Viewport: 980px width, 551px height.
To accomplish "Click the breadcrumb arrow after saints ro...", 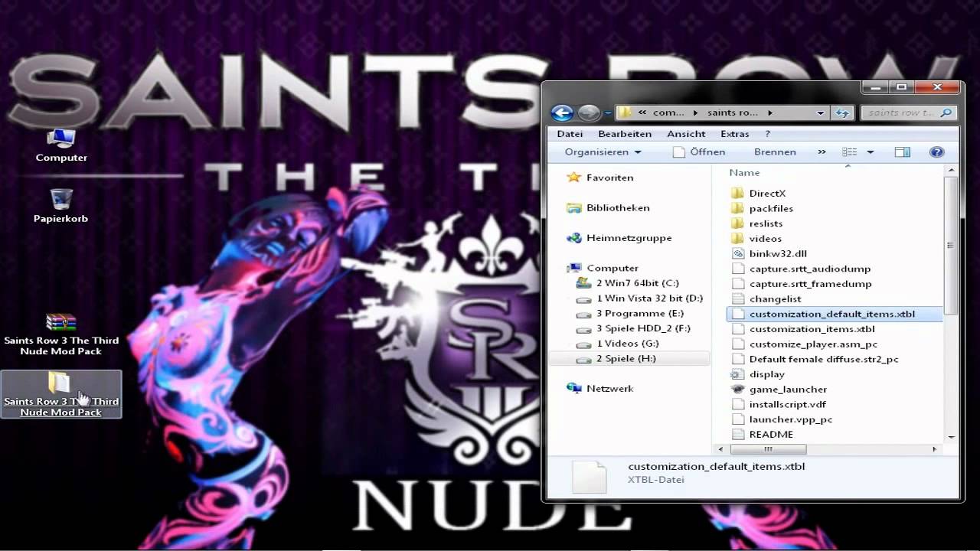I will tap(769, 112).
